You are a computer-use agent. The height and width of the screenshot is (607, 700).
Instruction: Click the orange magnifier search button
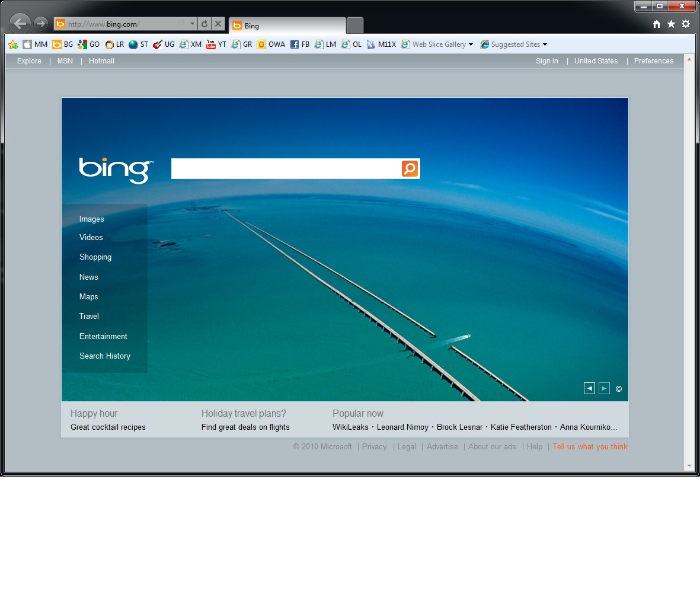[410, 169]
